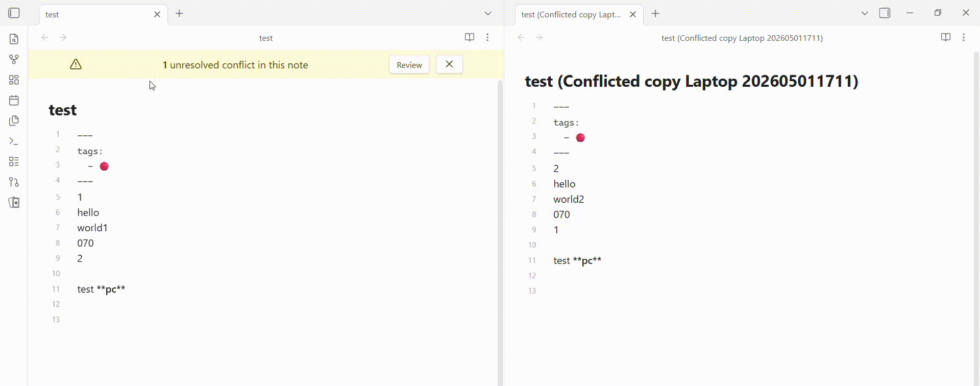Add new tab beside the test tab

(179, 14)
